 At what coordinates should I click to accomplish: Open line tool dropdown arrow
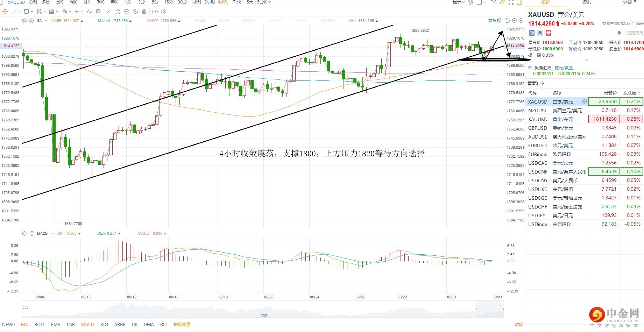click(x=19, y=12)
